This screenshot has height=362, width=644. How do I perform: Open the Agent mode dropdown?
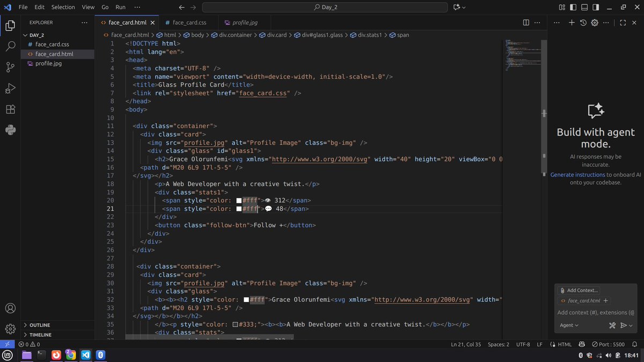569,325
